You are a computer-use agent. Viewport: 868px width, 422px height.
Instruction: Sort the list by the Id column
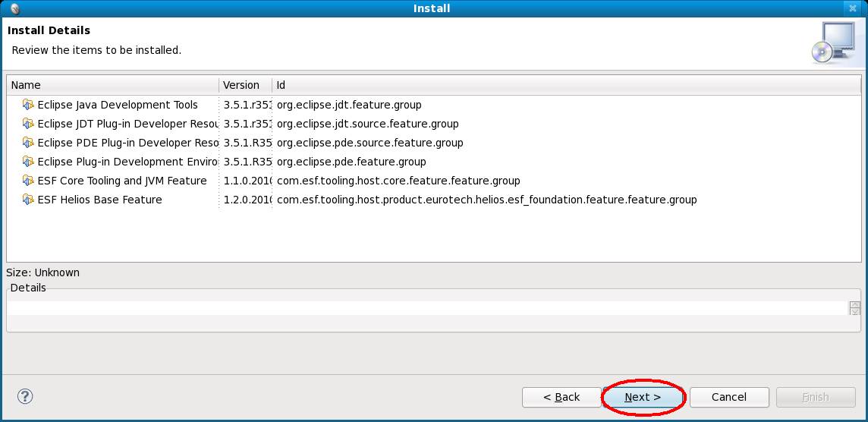[x=567, y=85]
